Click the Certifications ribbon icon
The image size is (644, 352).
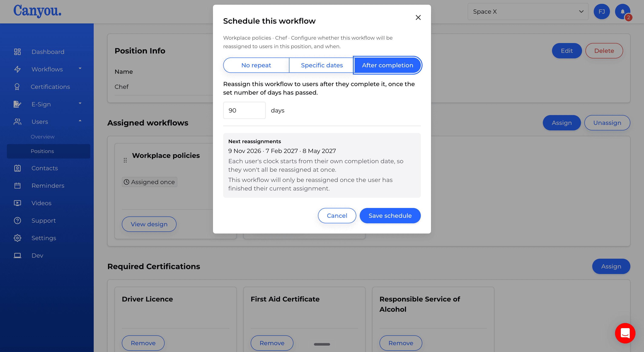[x=17, y=87]
